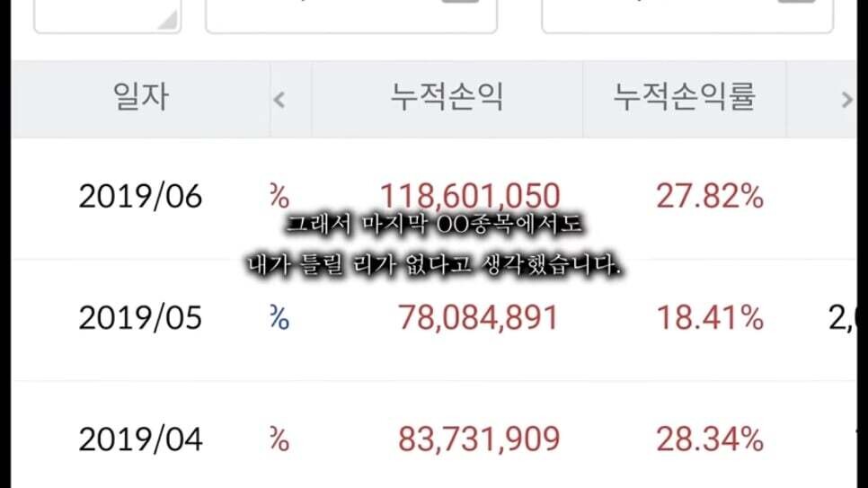Select the 누적손익 column header
The height and width of the screenshot is (488, 868).
pyautogui.click(x=447, y=97)
